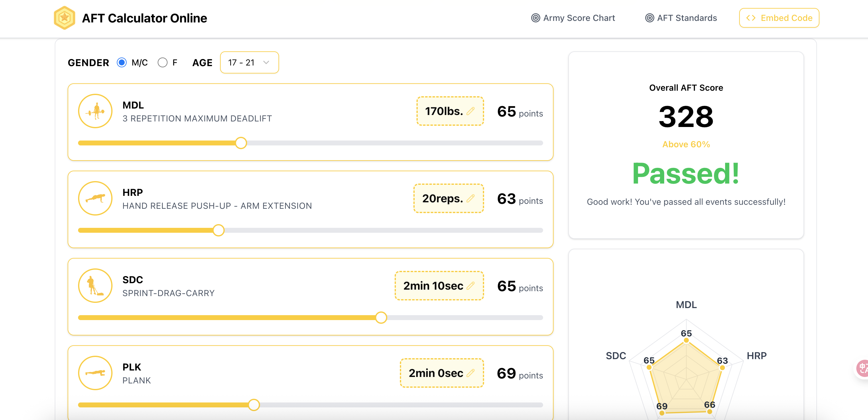Click the PLK plank slider handle
868x420 pixels.
pyautogui.click(x=254, y=405)
